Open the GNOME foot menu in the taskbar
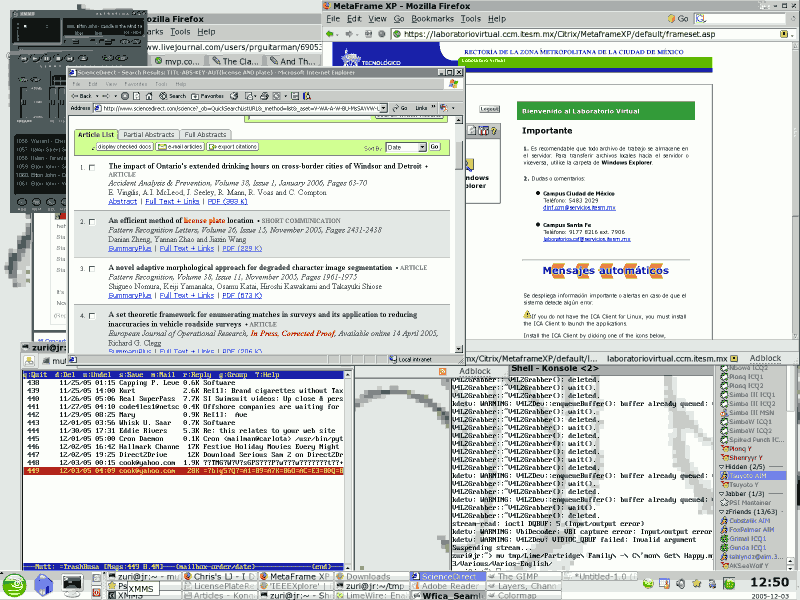This screenshot has width=800, height=600. (10, 585)
